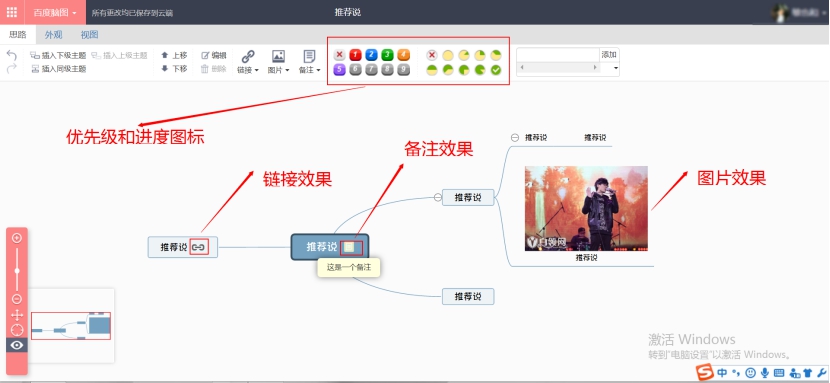Set priority 6 gray icon
This screenshot has width=830, height=383.
pyautogui.click(x=356, y=70)
